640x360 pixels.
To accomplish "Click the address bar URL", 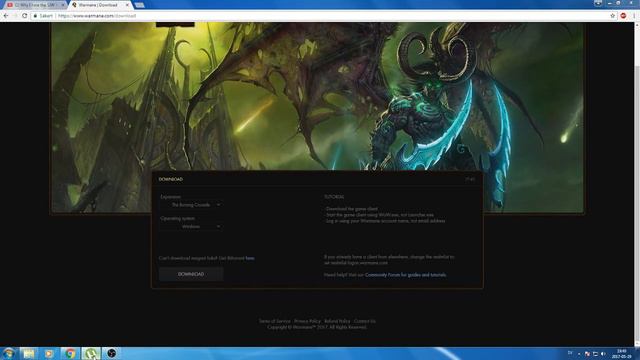I will tap(97, 16).
